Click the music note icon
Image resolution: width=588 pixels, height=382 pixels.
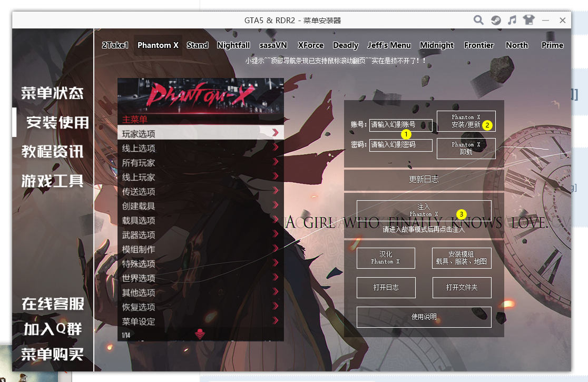(512, 21)
